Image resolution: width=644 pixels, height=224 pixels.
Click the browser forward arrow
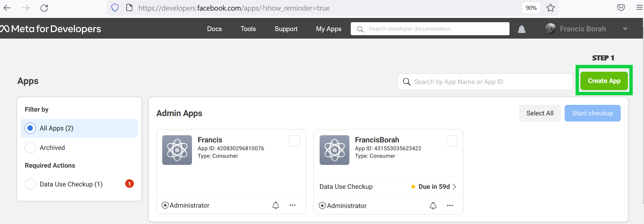click(26, 8)
